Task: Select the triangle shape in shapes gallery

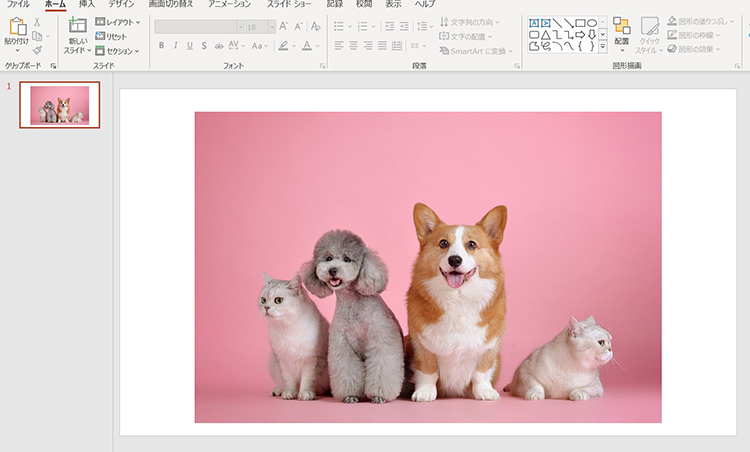Action: click(546, 34)
